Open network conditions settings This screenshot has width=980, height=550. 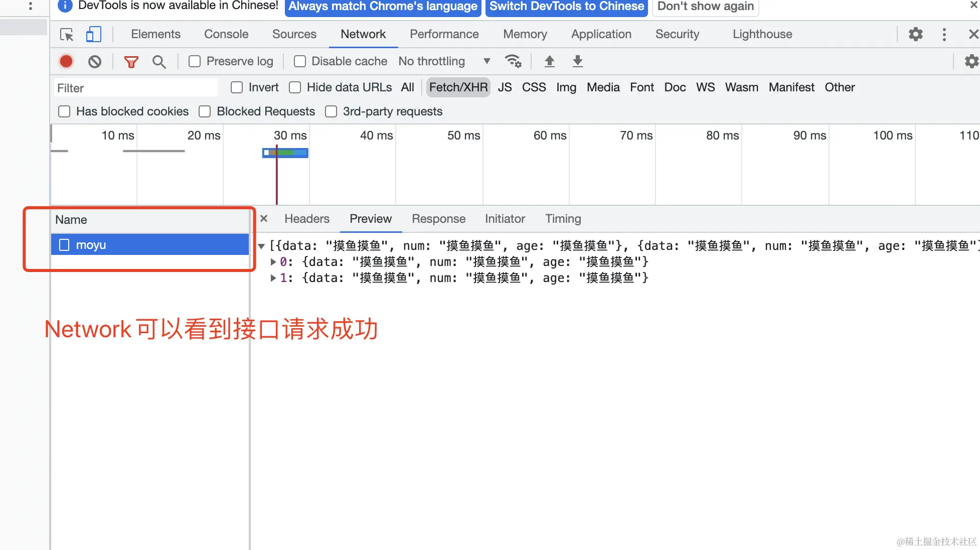(x=513, y=61)
